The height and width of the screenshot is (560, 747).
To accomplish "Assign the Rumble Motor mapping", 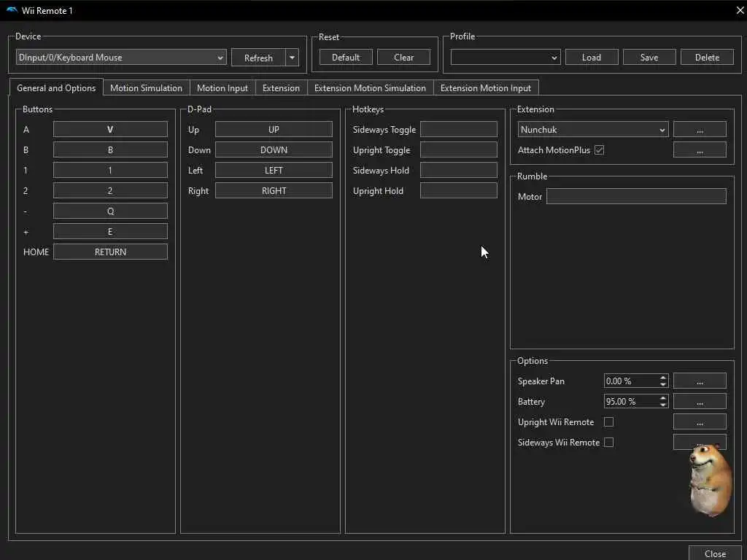I will coord(636,196).
